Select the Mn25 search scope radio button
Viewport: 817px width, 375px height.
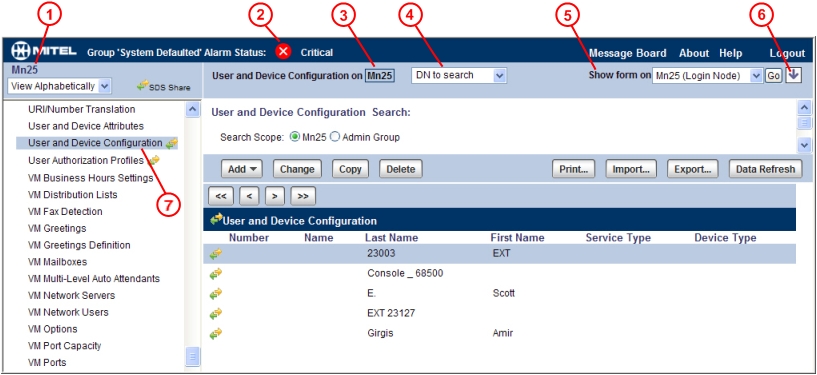coord(294,138)
